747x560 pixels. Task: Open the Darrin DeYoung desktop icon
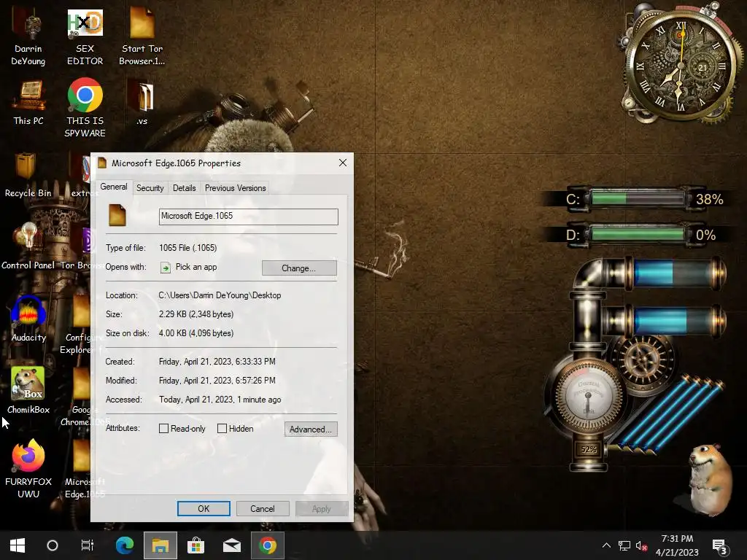point(28,37)
